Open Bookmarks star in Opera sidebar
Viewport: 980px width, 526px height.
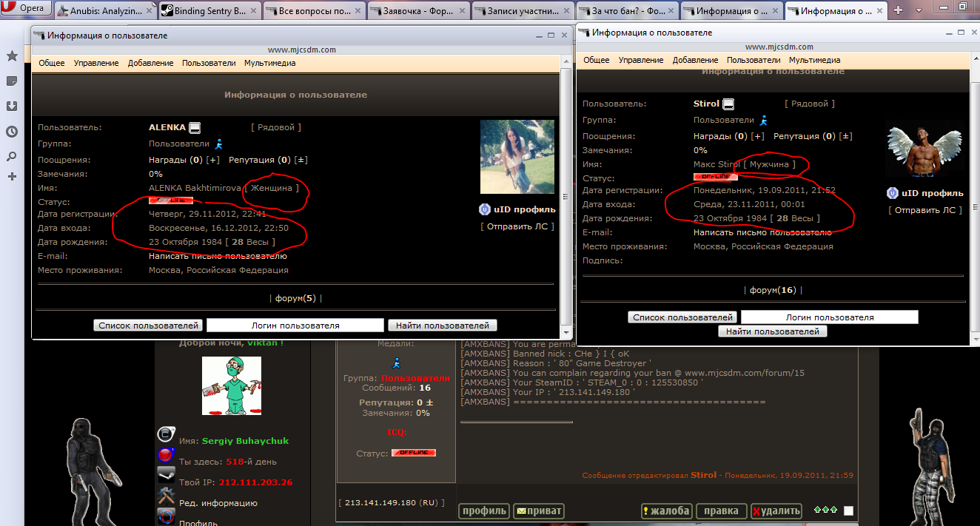12,56
